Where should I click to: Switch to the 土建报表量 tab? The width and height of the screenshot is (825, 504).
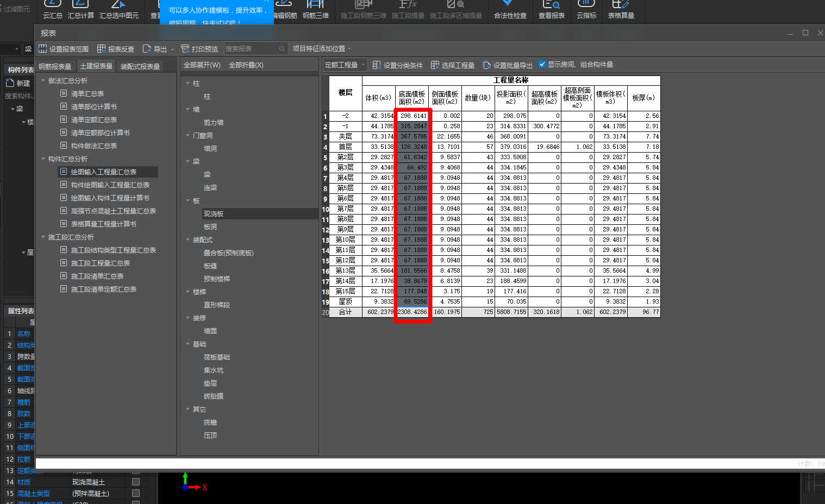coord(96,66)
